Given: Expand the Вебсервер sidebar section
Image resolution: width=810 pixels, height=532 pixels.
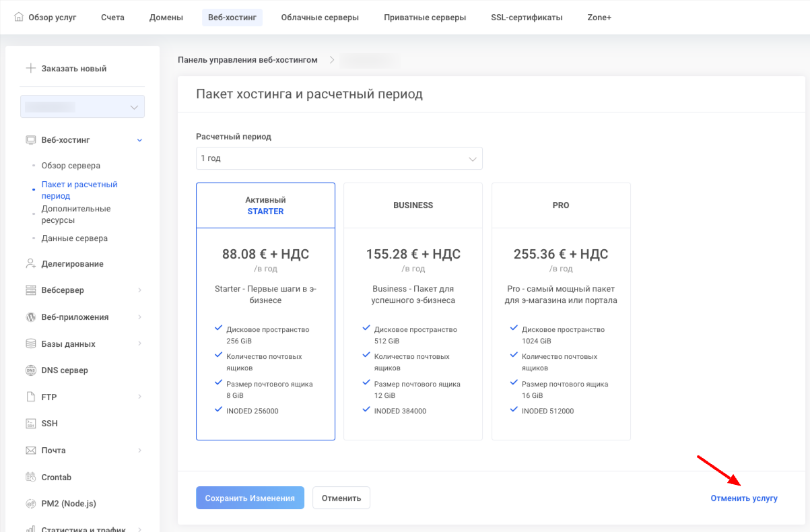Looking at the screenshot, I should pos(139,290).
